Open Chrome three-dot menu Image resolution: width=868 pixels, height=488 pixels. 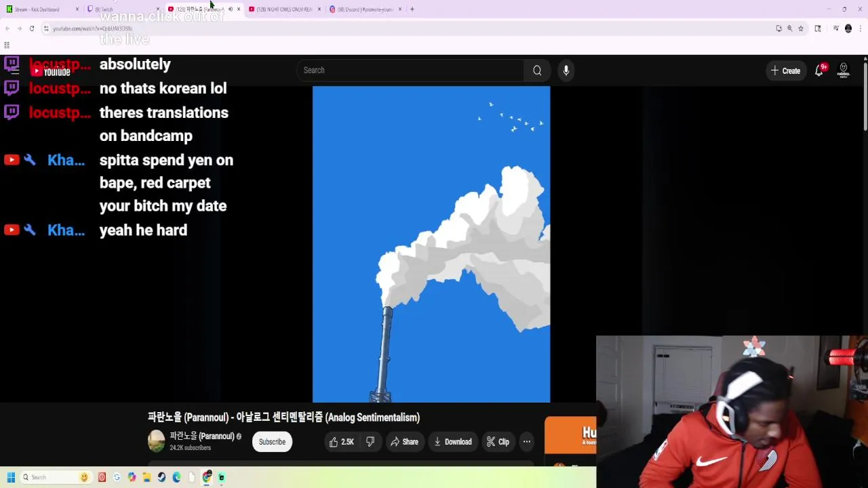pyautogui.click(x=861, y=28)
